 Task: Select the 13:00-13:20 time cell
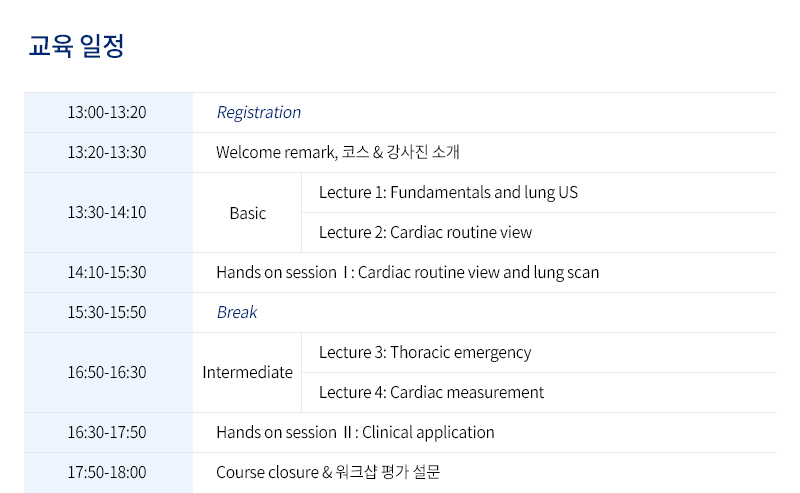pyautogui.click(x=107, y=113)
